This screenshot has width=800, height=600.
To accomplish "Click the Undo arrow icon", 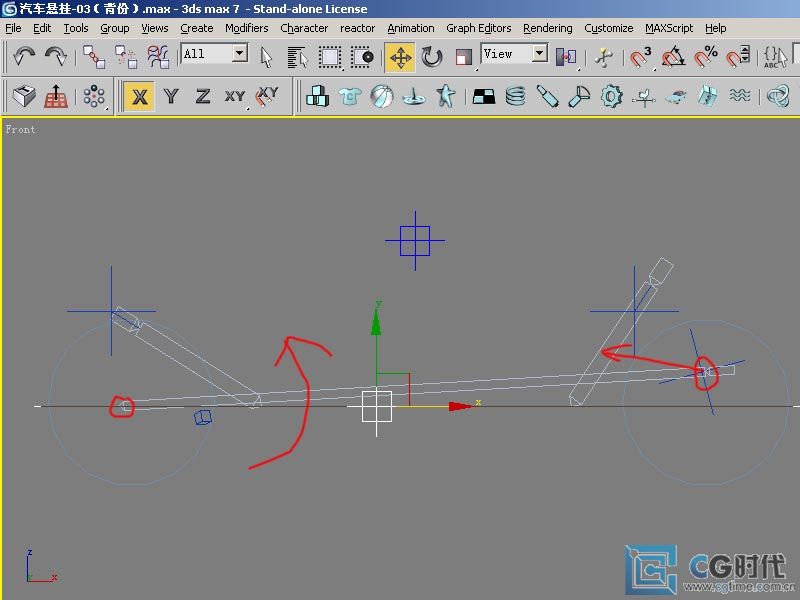I will coord(24,56).
